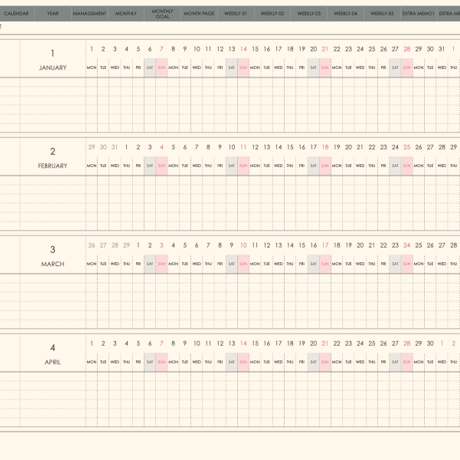Click date 20 in the March row
Image resolution: width=460 pixels, height=460 pixels.
coord(360,245)
